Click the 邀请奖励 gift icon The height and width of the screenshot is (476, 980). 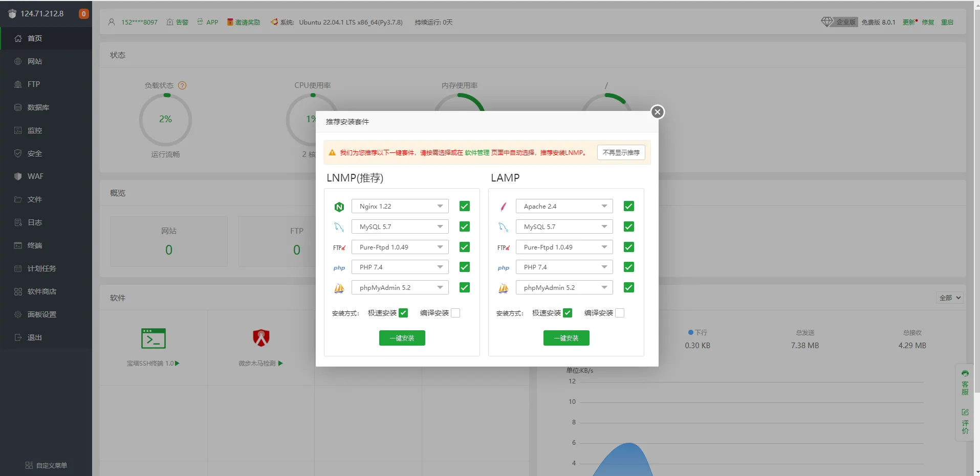click(x=230, y=22)
